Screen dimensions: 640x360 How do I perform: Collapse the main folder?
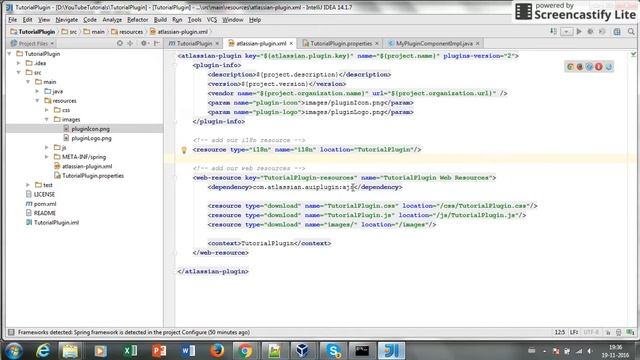click(28, 82)
